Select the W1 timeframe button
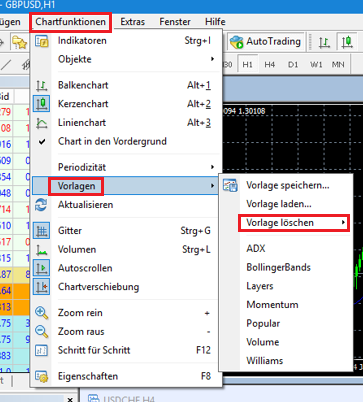 [316, 64]
